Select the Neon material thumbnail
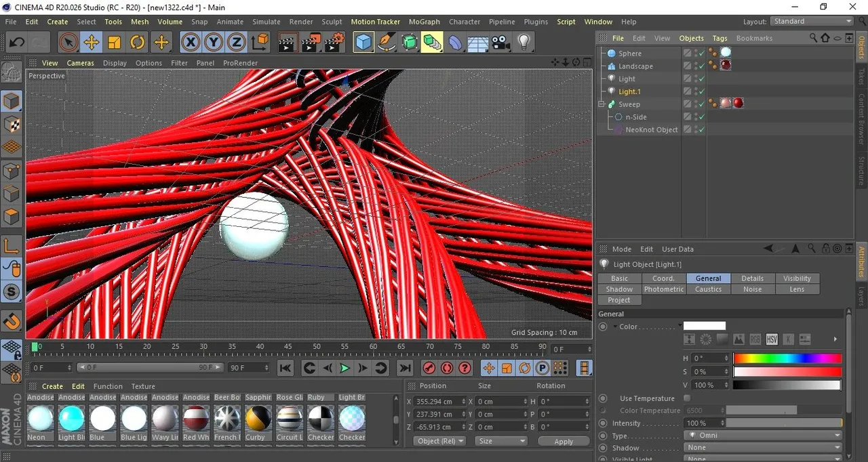868x462 pixels. [40, 419]
